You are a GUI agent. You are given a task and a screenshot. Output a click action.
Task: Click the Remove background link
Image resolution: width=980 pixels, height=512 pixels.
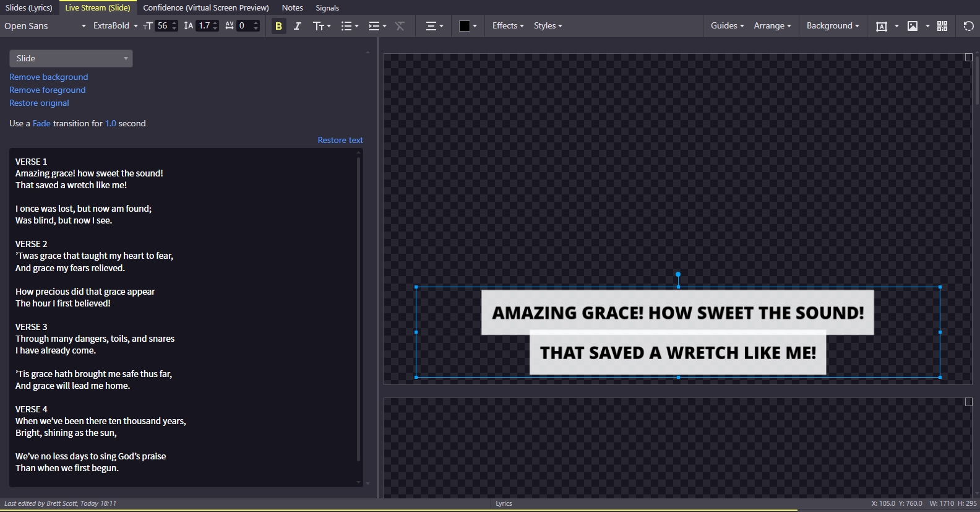tap(48, 77)
